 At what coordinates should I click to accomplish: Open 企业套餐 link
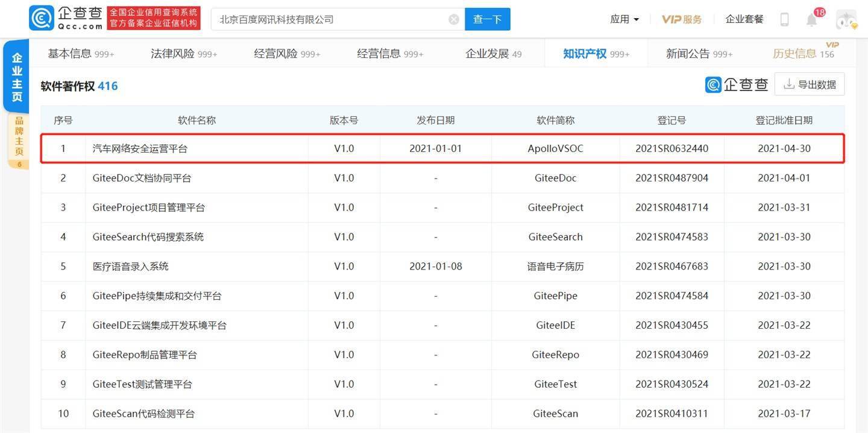pos(744,19)
